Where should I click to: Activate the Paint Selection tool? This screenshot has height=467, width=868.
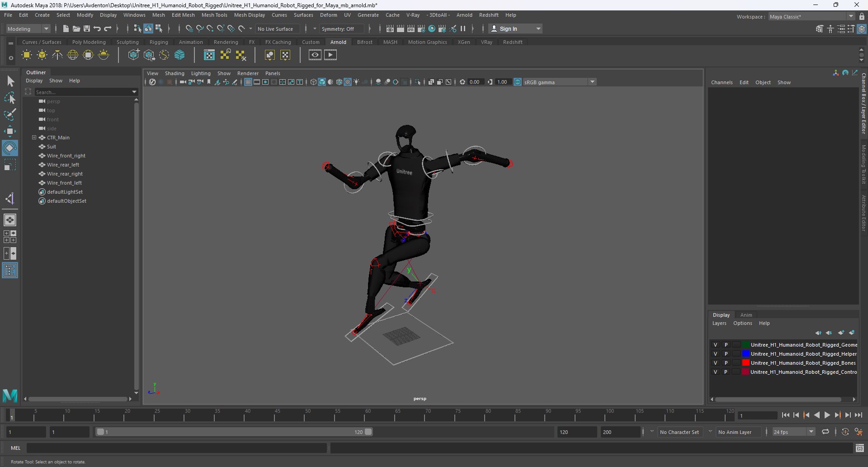(x=10, y=114)
